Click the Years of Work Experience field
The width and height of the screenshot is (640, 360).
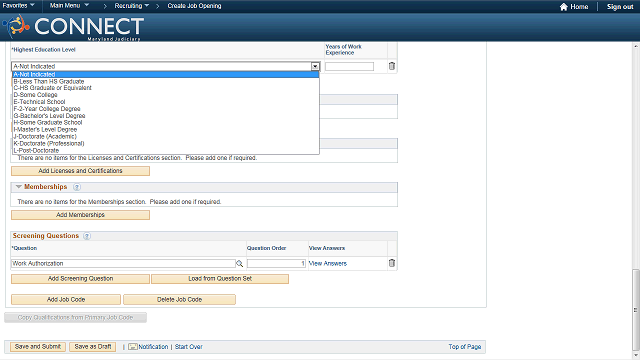[x=349, y=66]
